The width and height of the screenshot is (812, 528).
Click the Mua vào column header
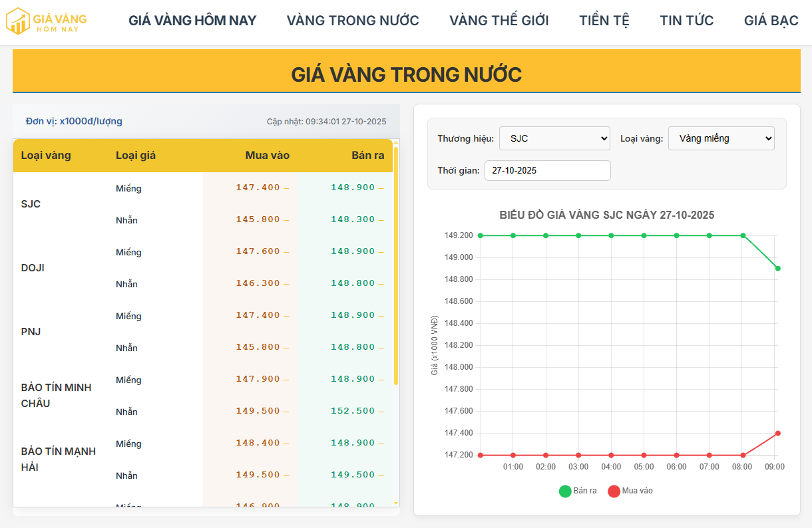pyautogui.click(x=267, y=156)
